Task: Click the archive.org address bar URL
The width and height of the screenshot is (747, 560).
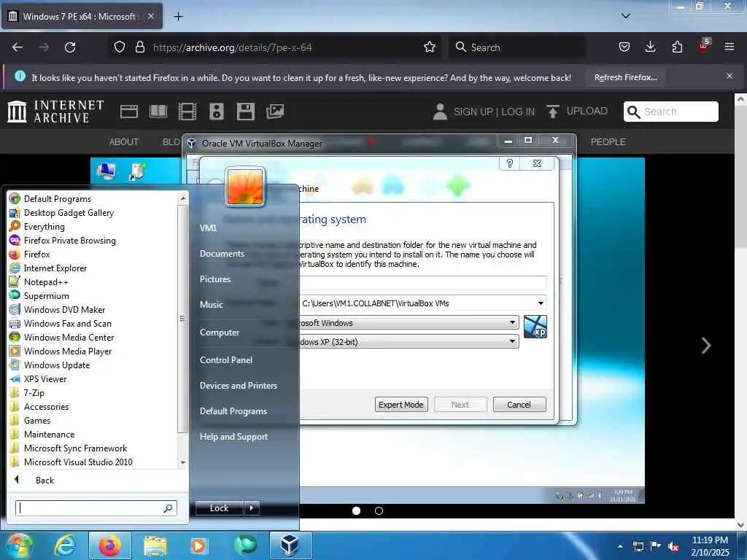Action: click(233, 47)
